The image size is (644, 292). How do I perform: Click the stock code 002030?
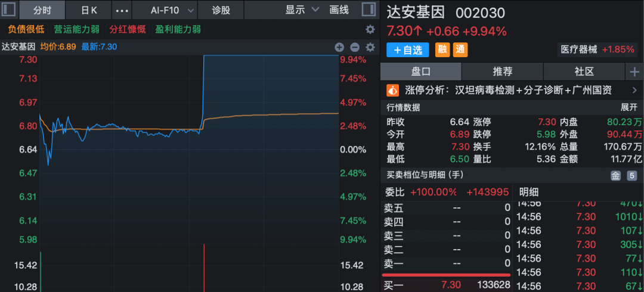click(x=481, y=13)
